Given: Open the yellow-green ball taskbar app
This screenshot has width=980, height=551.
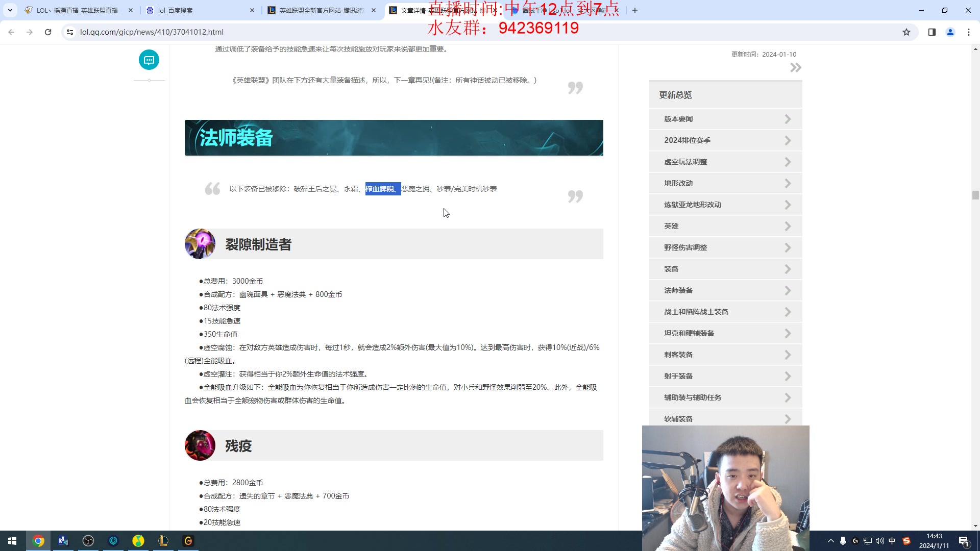Looking at the screenshot, I should pos(138,541).
